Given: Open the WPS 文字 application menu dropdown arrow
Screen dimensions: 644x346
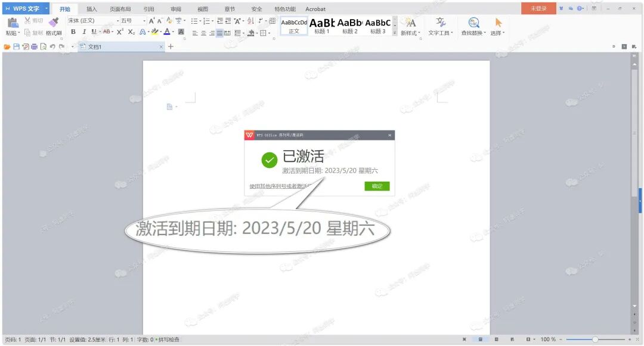Looking at the screenshot, I should (x=47, y=8).
